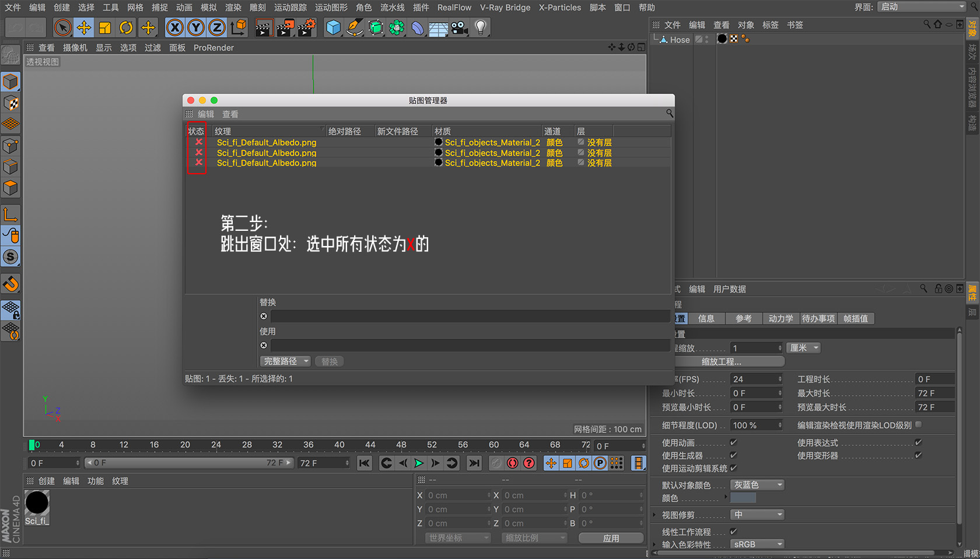Click the 材质 column header
The image size is (980, 559).
pyautogui.click(x=487, y=131)
